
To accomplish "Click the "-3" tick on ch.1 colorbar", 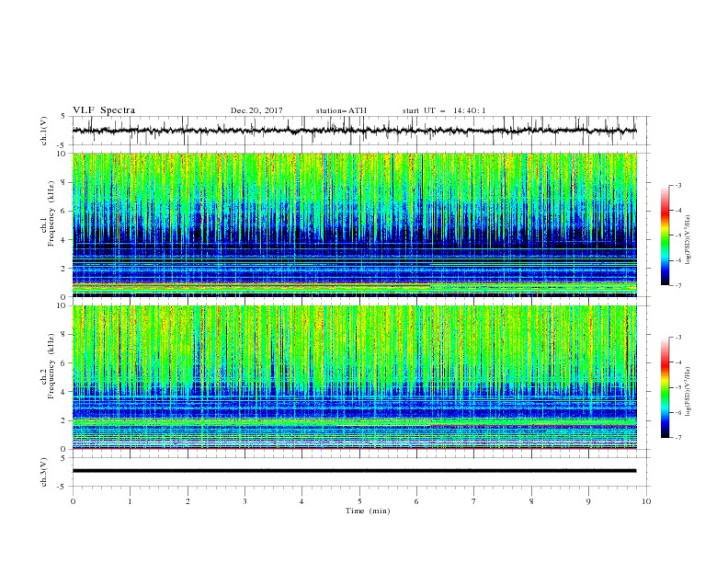I will 677,185.
